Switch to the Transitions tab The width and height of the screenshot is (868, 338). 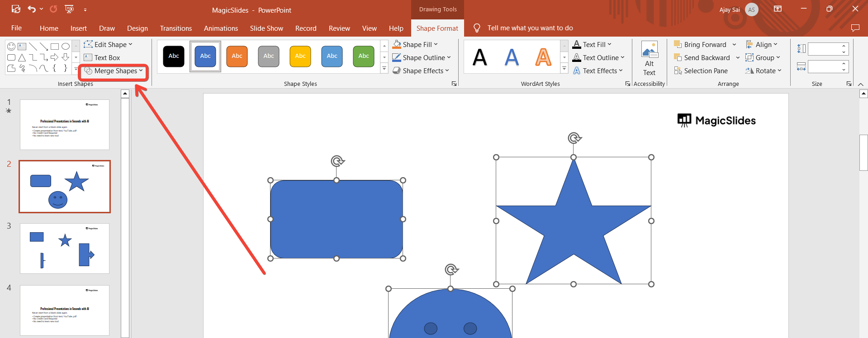point(176,28)
